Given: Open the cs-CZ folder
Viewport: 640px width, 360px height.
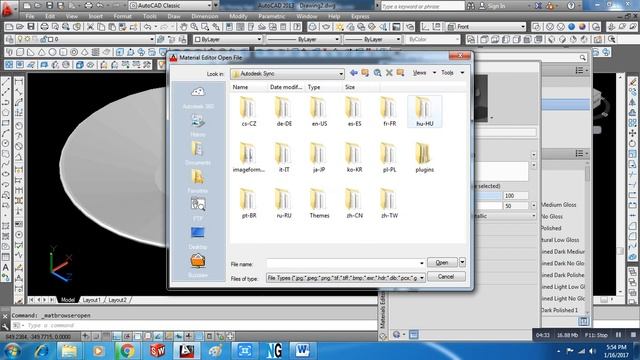Looking at the screenshot, I should pos(249,111).
